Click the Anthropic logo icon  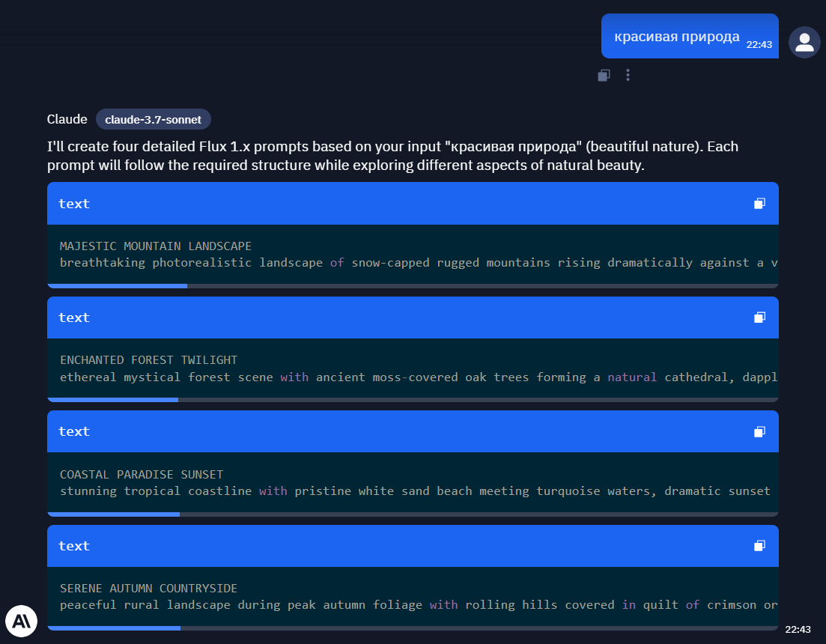pos(21,620)
